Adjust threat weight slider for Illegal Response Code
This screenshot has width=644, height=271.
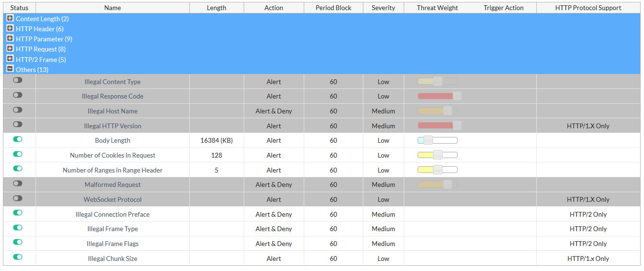pyautogui.click(x=457, y=96)
